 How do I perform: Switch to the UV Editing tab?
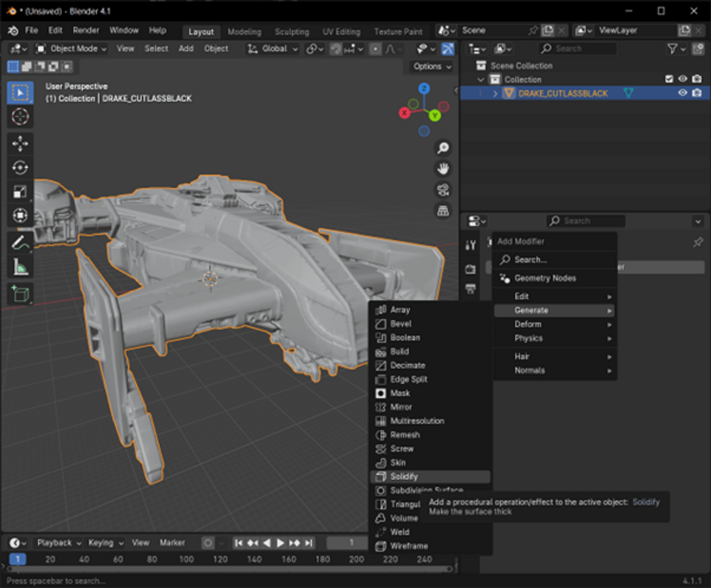[x=341, y=31]
